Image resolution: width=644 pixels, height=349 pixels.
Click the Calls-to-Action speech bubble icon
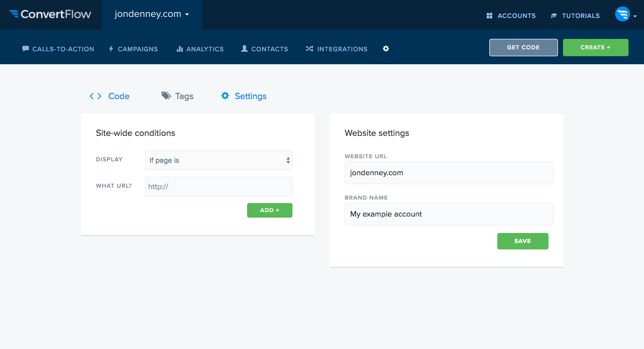tap(26, 49)
